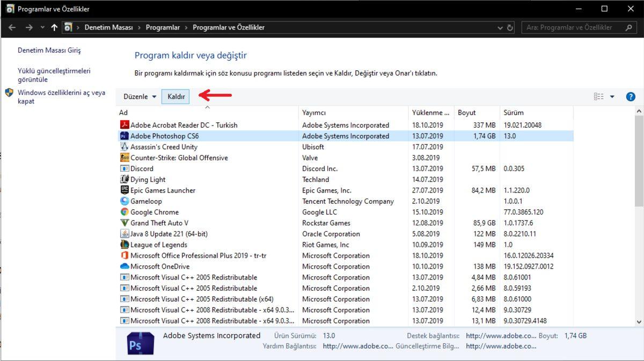Screen dimensions: 644x361
Task: Click the Adobe Acrobat Reader DC icon
Action: pos(124,125)
